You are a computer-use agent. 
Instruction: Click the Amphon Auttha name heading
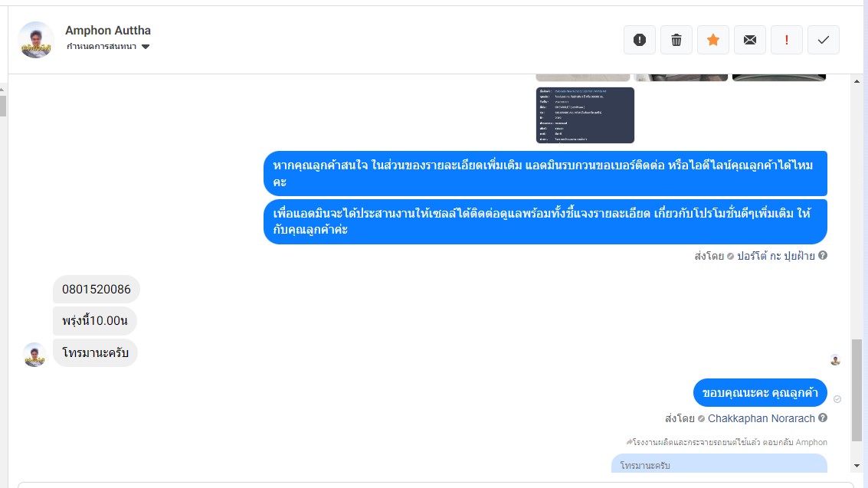108,31
